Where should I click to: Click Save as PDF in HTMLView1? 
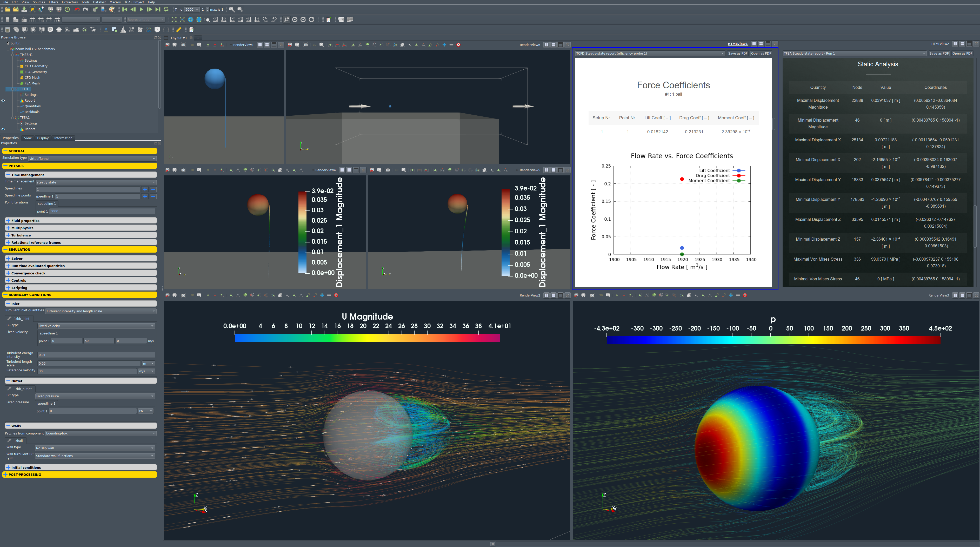pyautogui.click(x=737, y=53)
